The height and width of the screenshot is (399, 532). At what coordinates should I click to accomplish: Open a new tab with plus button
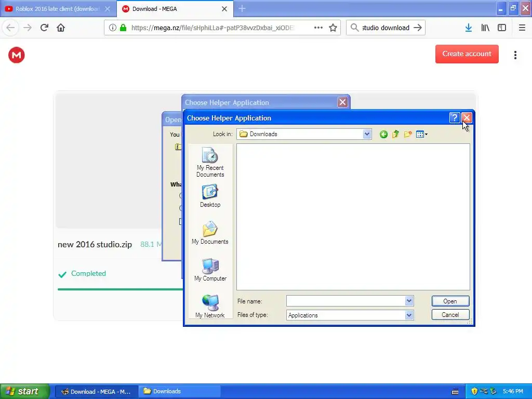pos(242,8)
